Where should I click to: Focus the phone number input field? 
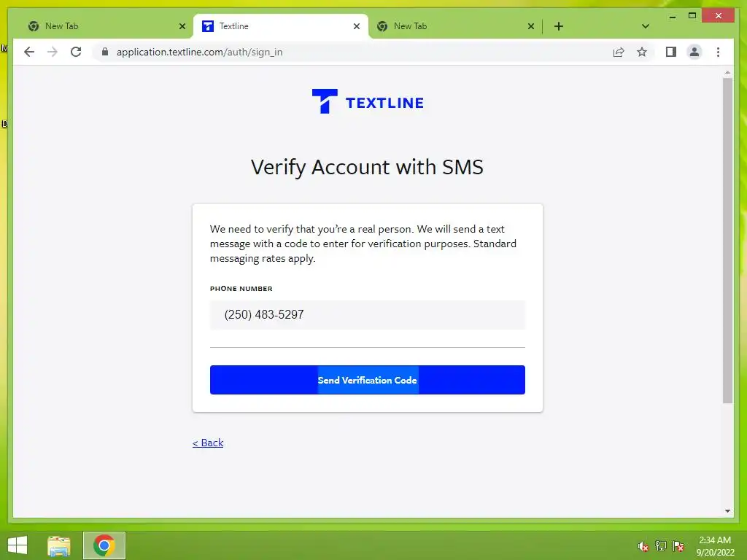[368, 315]
